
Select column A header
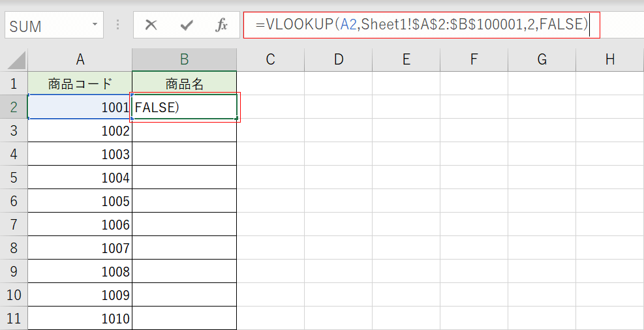(x=80, y=59)
